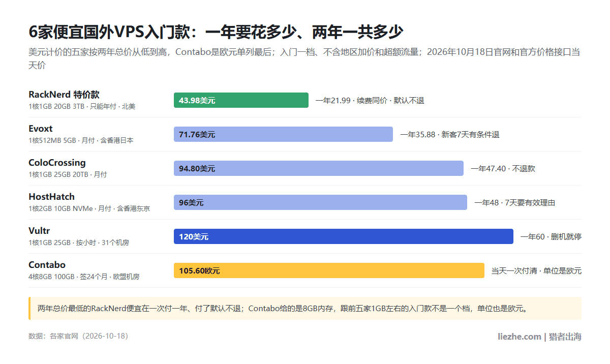Click the subtitle paragraph starting with 美元计价的五家
The width and height of the screenshot is (610, 364).
tap(304, 58)
